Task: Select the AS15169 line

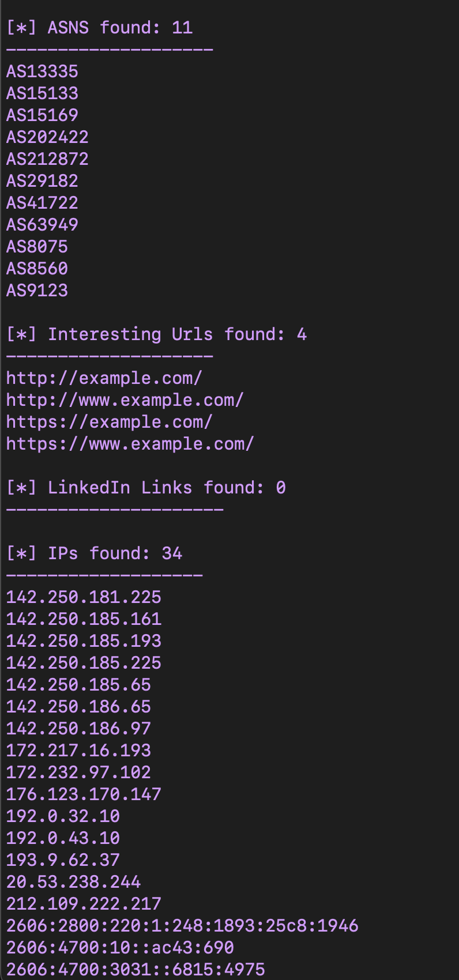Action: 42,115
